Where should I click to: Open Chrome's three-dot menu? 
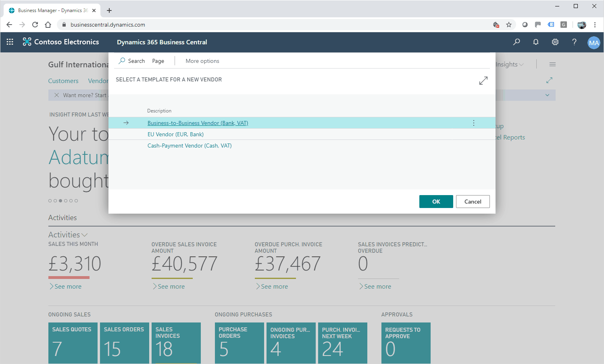(595, 25)
